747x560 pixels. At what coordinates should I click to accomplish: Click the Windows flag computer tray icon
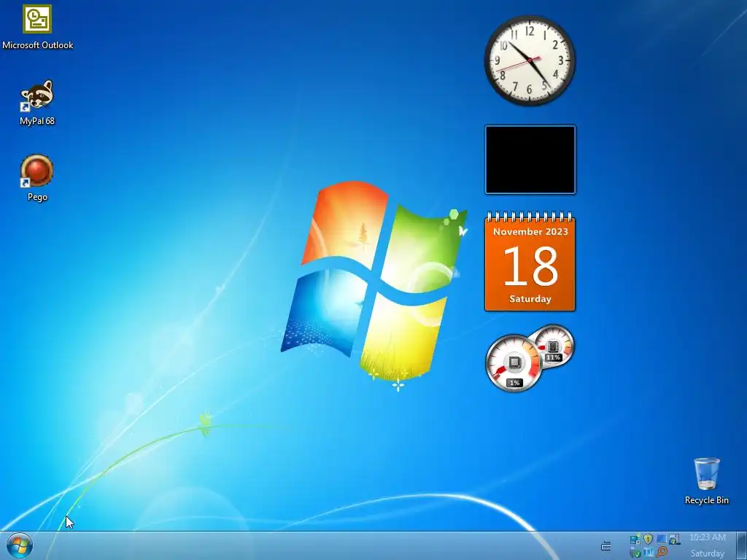point(674,540)
